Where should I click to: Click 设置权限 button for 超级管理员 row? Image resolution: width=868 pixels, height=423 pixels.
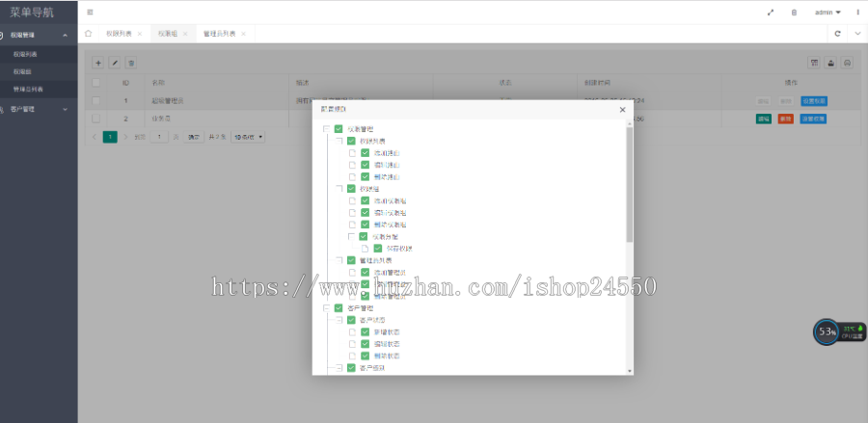814,101
